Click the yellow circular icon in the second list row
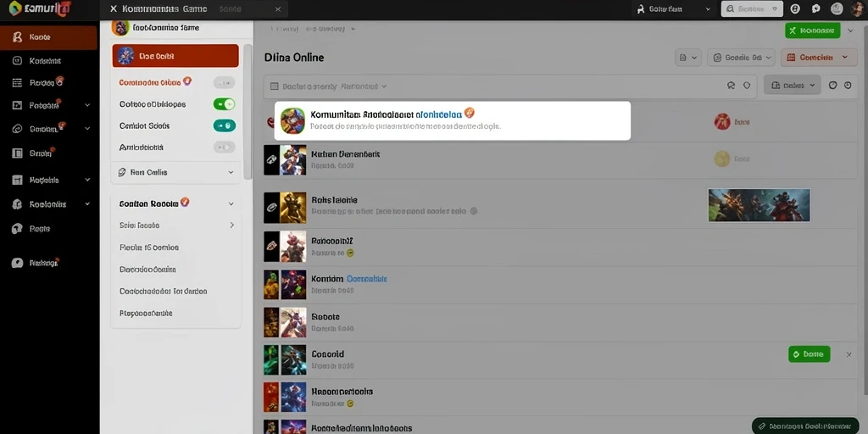The height and width of the screenshot is (434, 868). tap(722, 159)
